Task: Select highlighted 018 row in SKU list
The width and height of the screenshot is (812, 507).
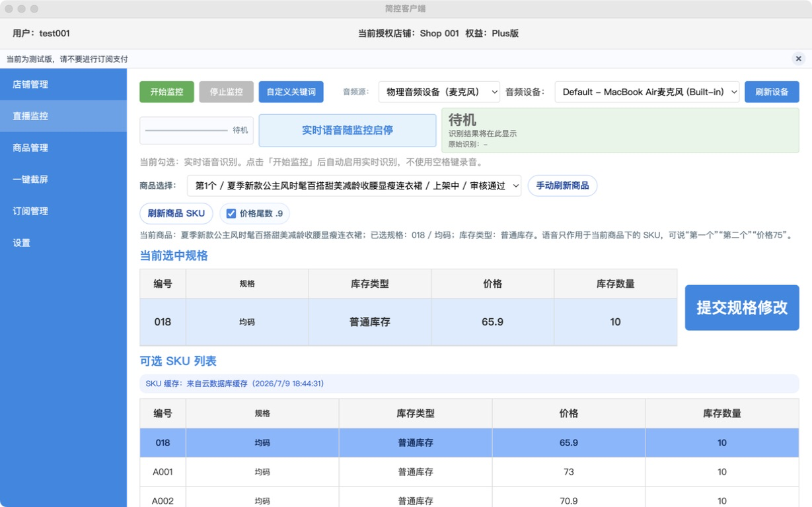Action: click(x=469, y=443)
